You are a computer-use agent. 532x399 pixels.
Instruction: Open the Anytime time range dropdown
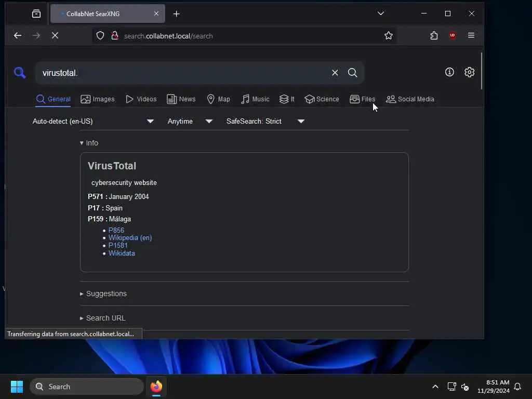coord(190,121)
